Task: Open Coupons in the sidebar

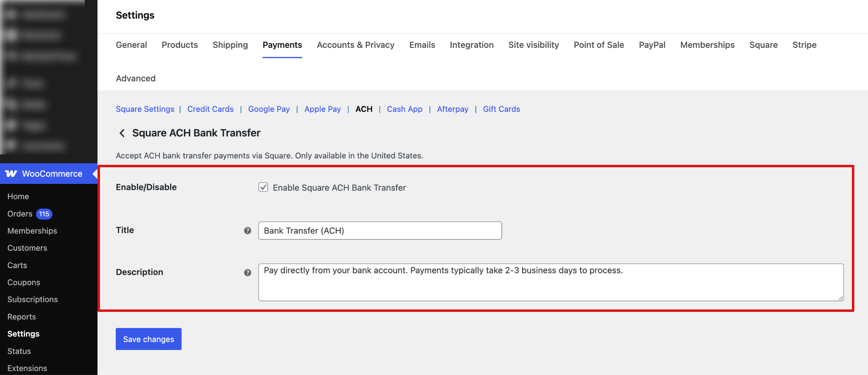Action: (x=24, y=282)
